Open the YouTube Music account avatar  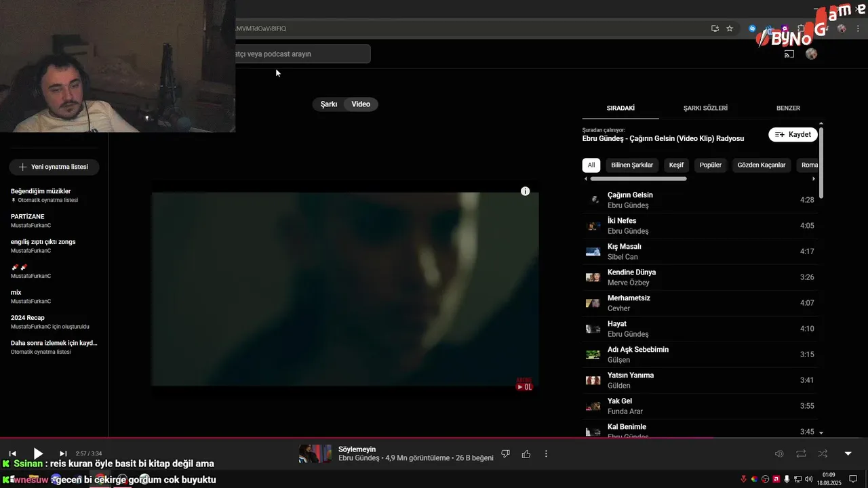tap(812, 54)
